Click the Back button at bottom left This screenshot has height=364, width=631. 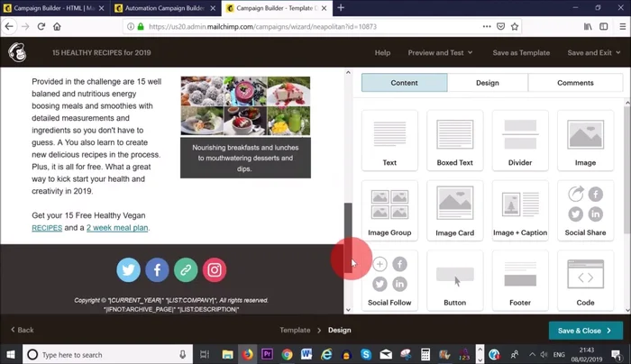click(x=22, y=331)
